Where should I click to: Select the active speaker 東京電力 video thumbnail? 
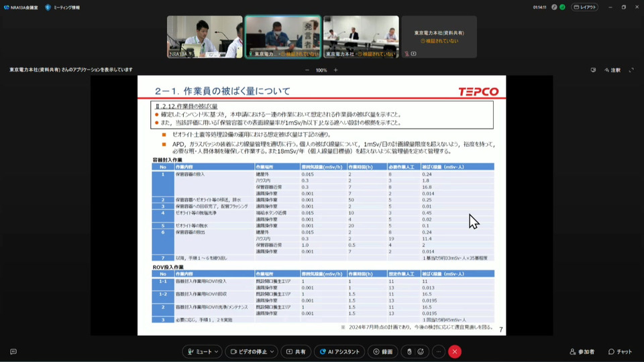pos(283,37)
